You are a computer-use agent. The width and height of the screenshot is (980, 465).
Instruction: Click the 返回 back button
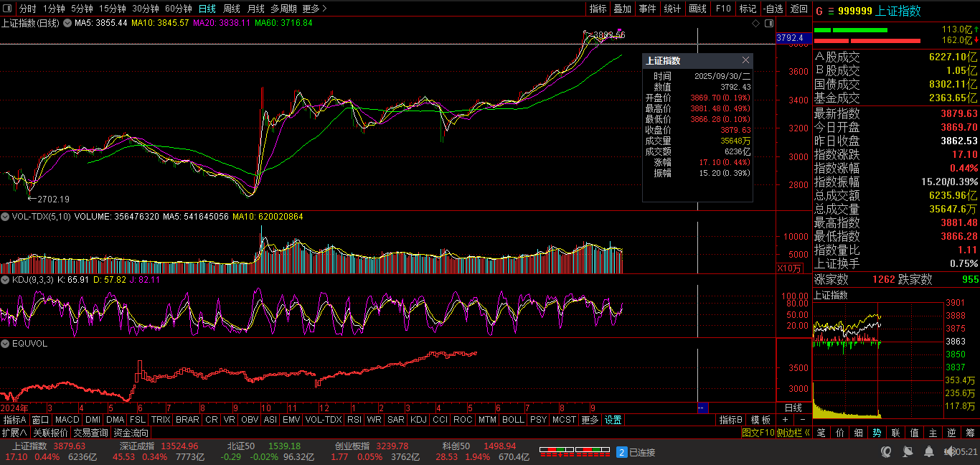[x=798, y=9]
